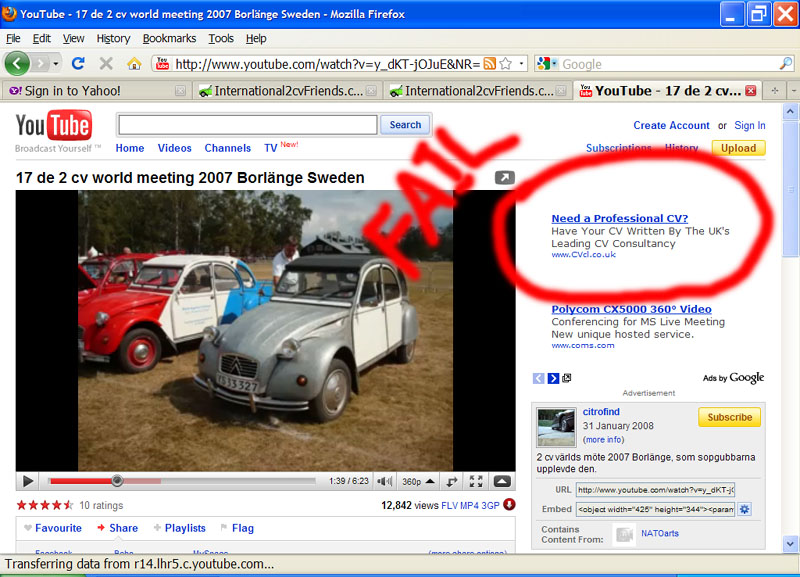Click the video player play button
The height and width of the screenshot is (577, 800).
click(x=28, y=482)
